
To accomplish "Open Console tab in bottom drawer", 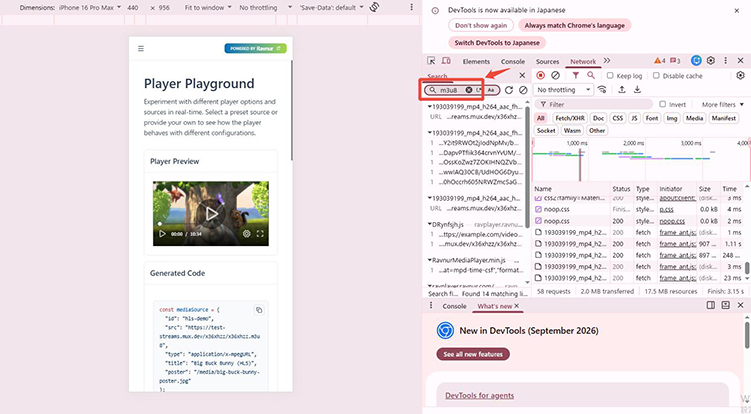I will coord(454,306).
